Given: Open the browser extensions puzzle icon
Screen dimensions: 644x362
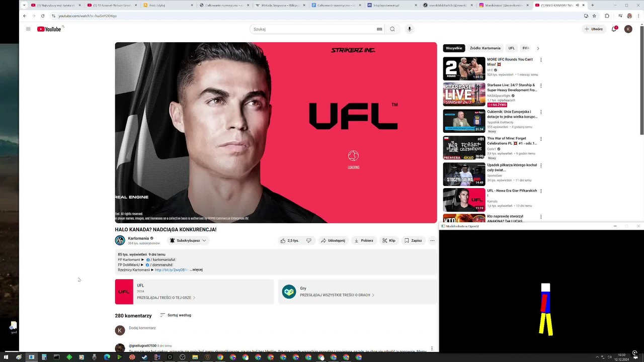Looking at the screenshot, I should [607, 16].
